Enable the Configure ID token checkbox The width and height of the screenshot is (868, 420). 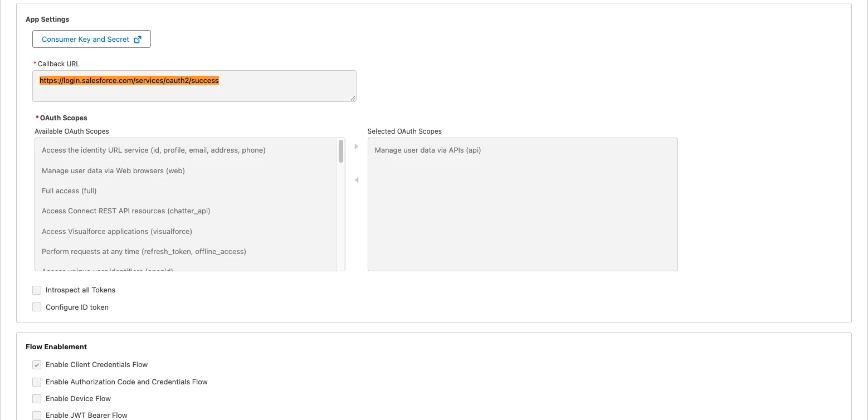[37, 307]
